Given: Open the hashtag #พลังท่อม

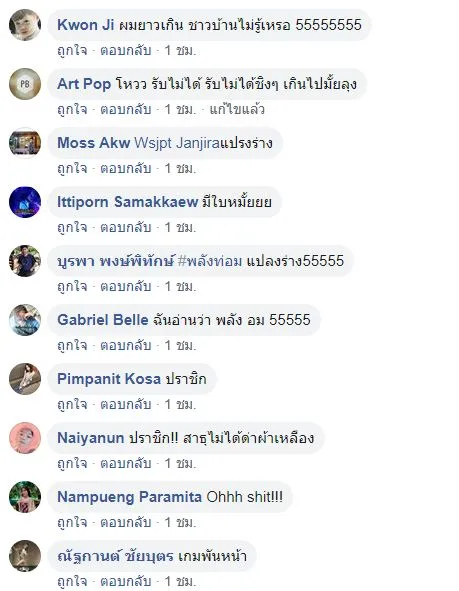Looking at the screenshot, I should click(210, 261).
